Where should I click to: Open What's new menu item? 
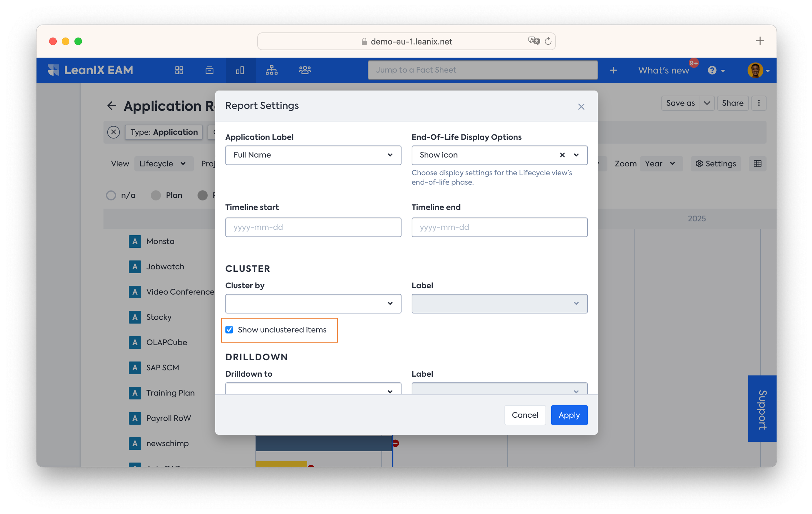tap(663, 70)
